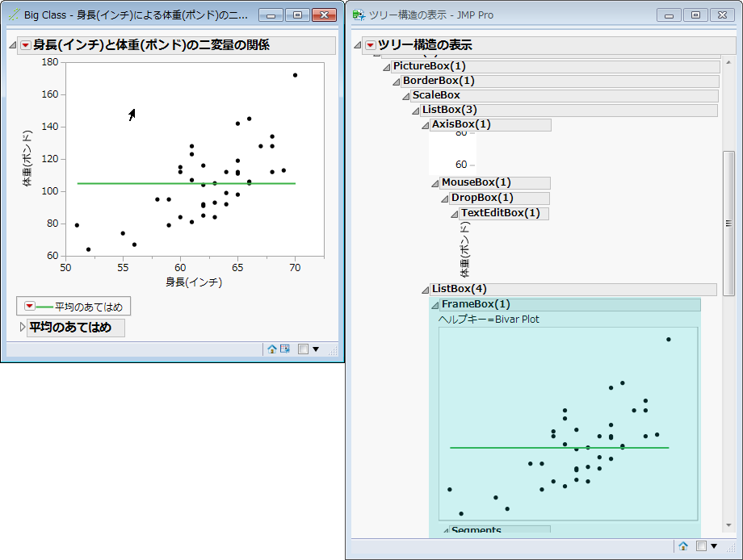
Task: Click the 体重(ポンド) Y-axis label in Big Class plot
Action: pyautogui.click(x=27, y=158)
